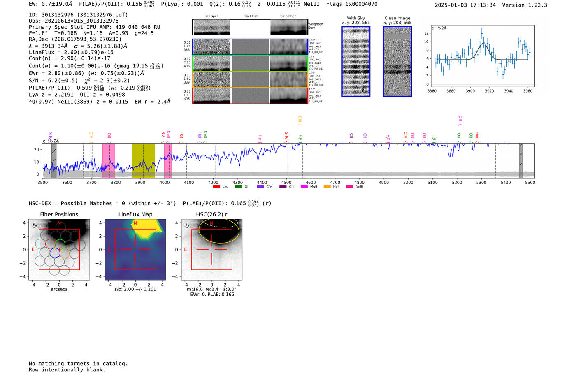
Task: Click the Version 1.22.3 text
Action: (525, 5)
